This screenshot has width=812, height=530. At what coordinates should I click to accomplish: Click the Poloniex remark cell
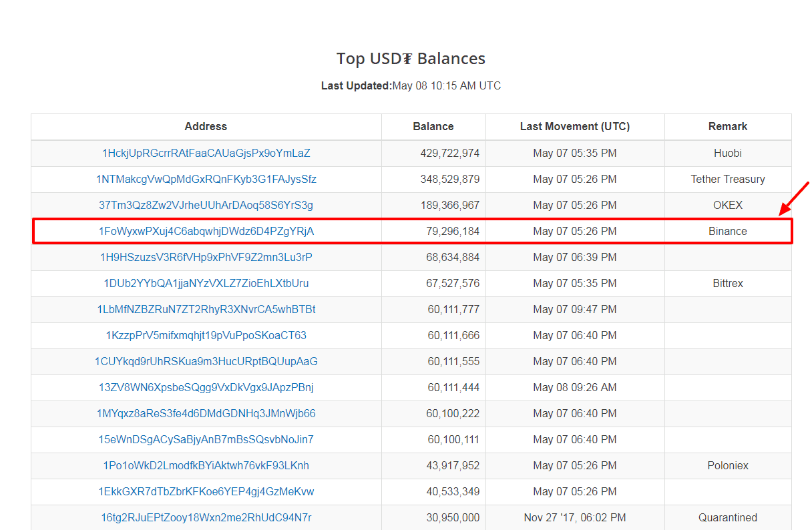(728, 466)
